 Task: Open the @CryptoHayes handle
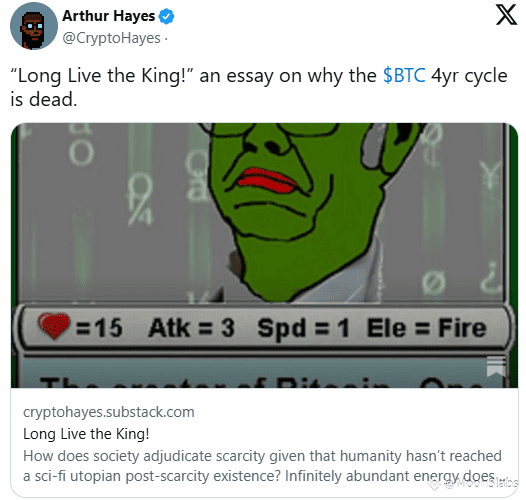111,38
